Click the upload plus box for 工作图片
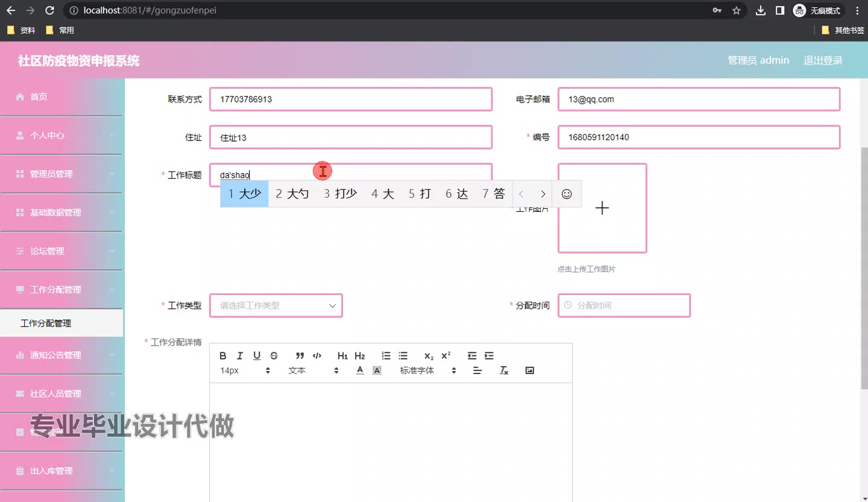The image size is (868, 502). [602, 208]
